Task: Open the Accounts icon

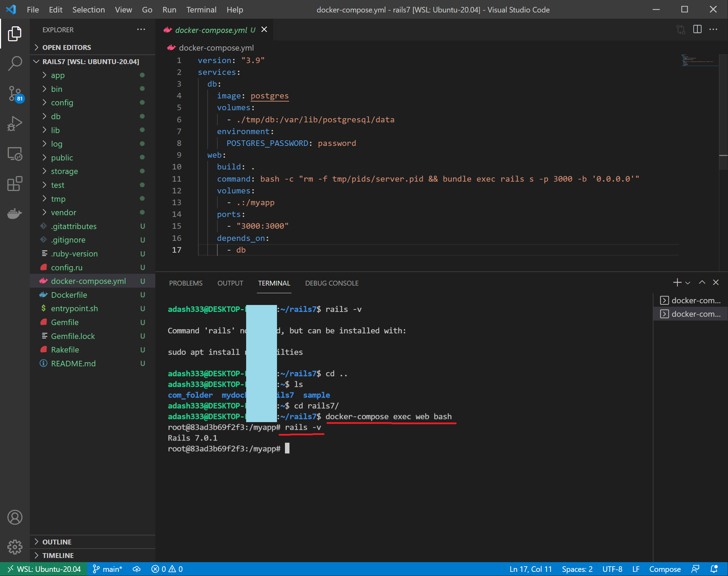Action: tap(15, 517)
